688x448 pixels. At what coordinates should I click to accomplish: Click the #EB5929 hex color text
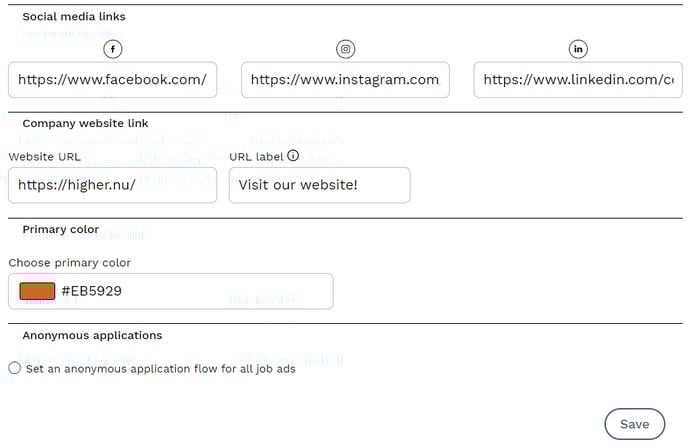pyautogui.click(x=91, y=291)
